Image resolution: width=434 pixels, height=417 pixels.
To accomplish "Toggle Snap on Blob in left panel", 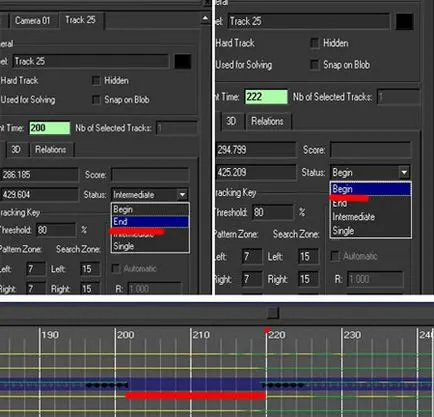I will 96,100.
